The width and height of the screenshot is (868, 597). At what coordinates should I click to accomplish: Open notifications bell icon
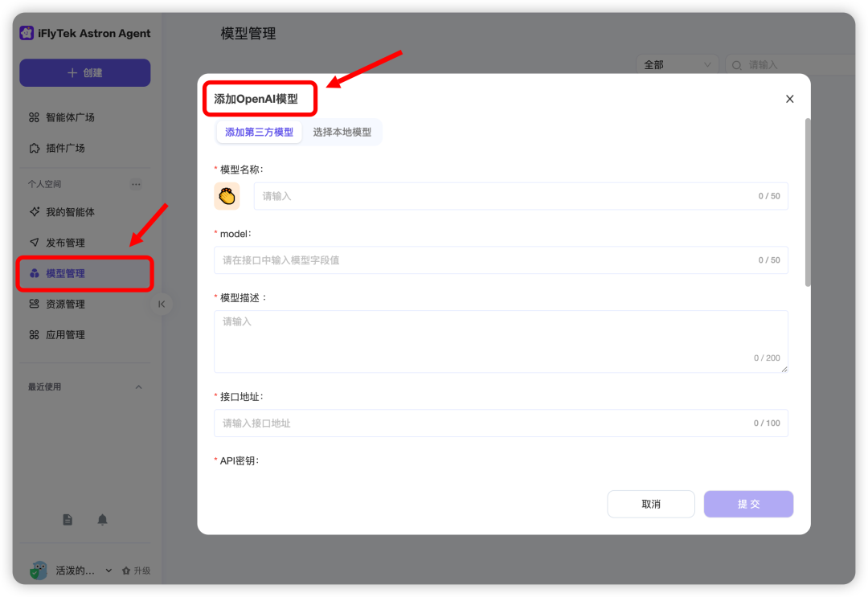tap(102, 520)
